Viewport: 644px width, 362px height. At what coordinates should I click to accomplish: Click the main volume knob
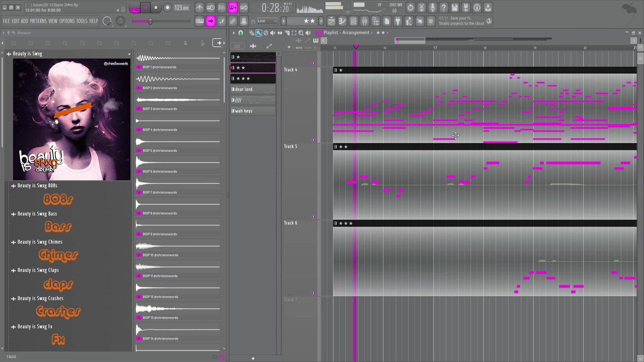pyautogui.click(x=107, y=21)
